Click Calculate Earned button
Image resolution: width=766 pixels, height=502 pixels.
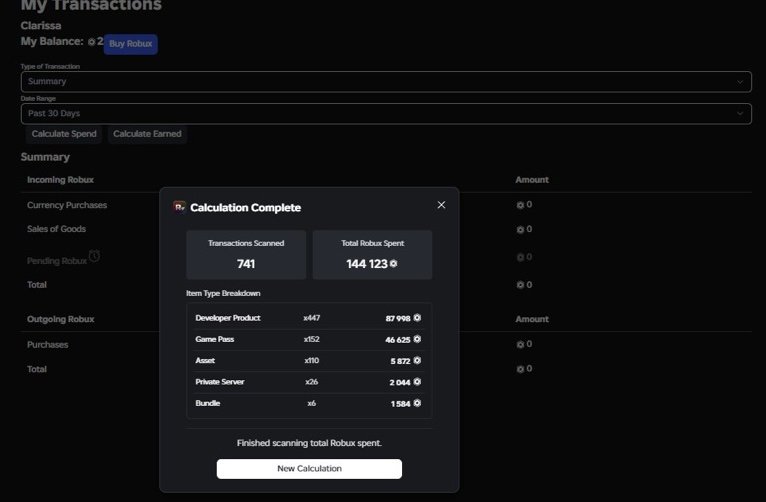coord(147,134)
